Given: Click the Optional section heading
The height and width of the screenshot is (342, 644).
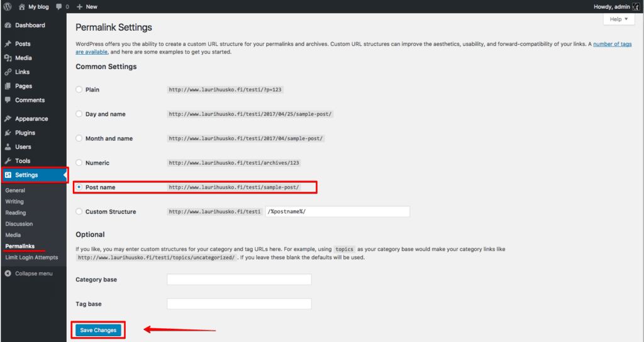Looking at the screenshot, I should pyautogui.click(x=90, y=234).
